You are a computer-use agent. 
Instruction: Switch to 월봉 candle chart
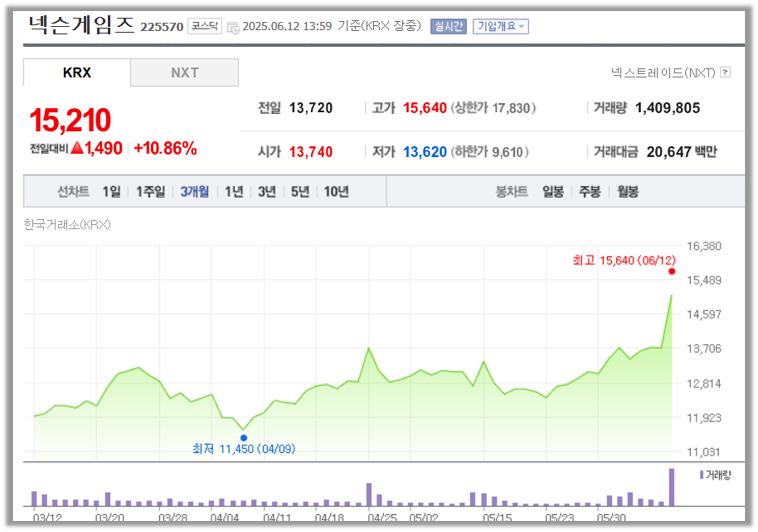(628, 191)
